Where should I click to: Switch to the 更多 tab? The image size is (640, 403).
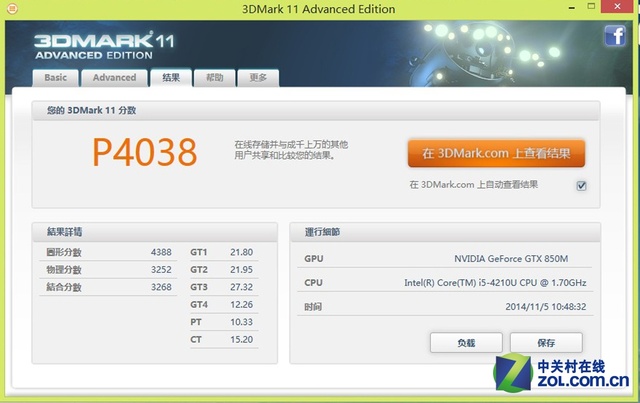click(258, 78)
